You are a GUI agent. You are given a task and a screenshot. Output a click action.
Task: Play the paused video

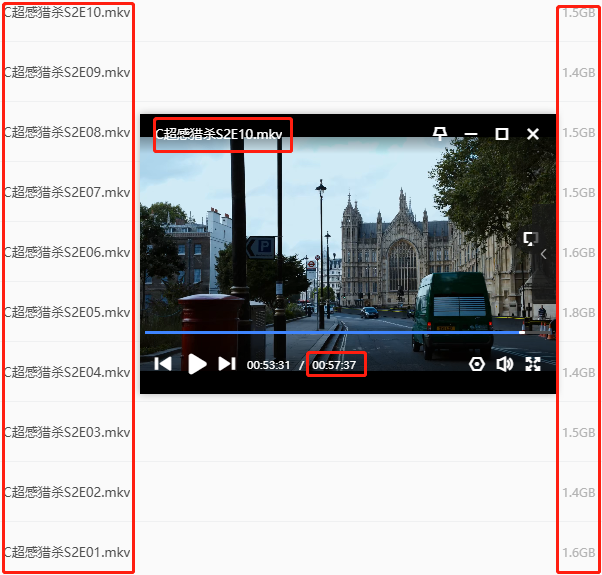pyautogui.click(x=197, y=364)
